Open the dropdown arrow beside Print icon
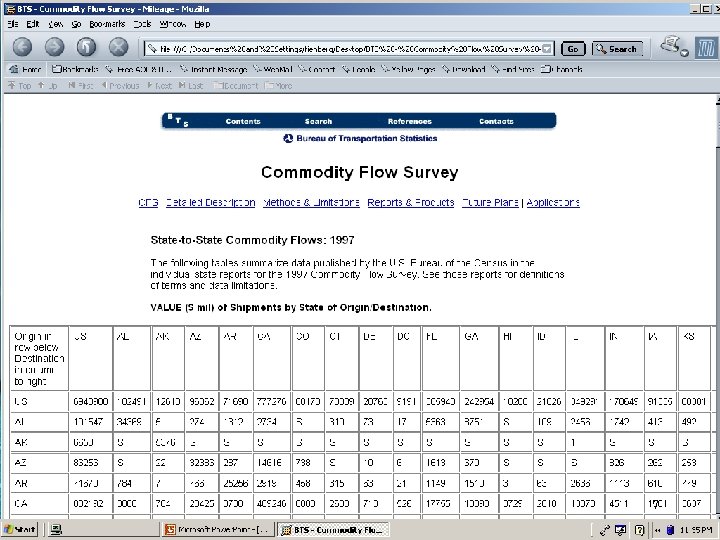720x540 pixels. [684, 53]
